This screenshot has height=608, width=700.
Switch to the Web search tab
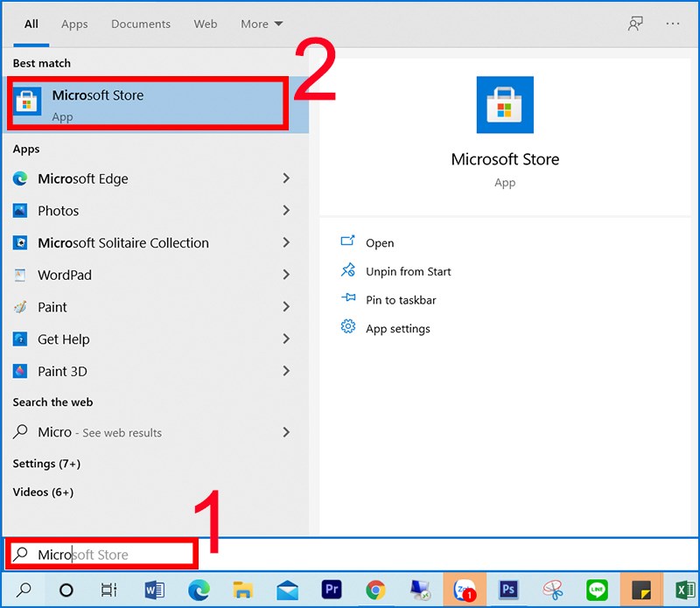(205, 24)
